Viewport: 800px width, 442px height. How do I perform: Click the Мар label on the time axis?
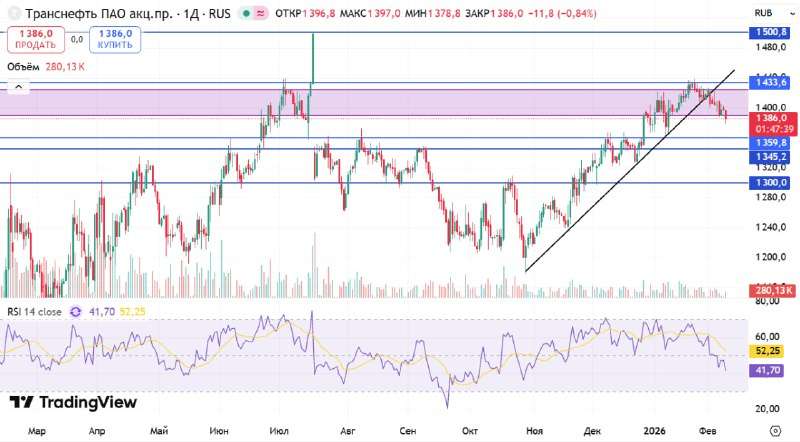37,431
